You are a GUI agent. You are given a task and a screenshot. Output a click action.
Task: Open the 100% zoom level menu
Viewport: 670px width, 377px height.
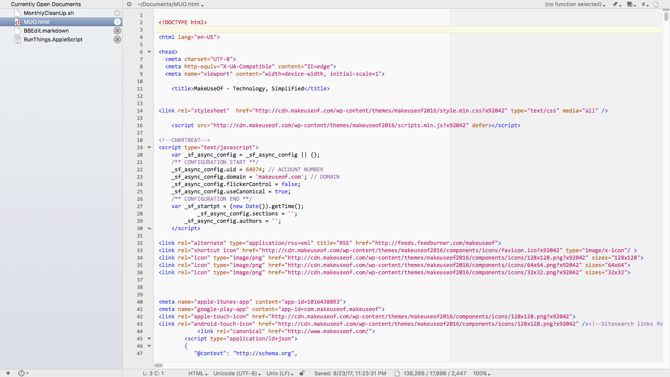(x=481, y=373)
